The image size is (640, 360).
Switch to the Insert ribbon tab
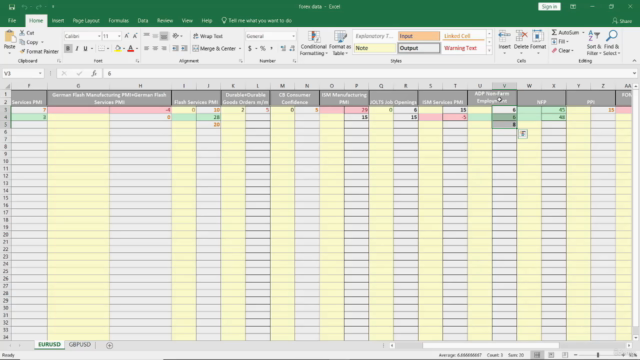click(x=58, y=20)
